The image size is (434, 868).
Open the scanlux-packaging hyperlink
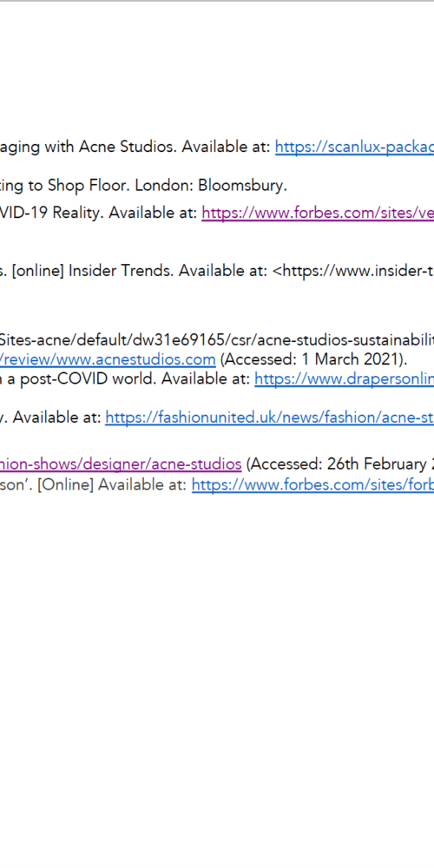click(x=354, y=147)
